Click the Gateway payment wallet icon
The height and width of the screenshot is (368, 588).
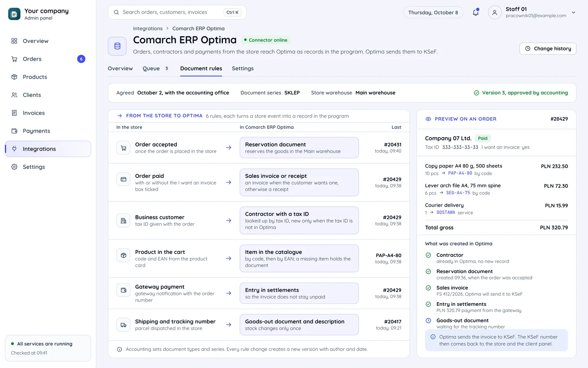(x=123, y=290)
